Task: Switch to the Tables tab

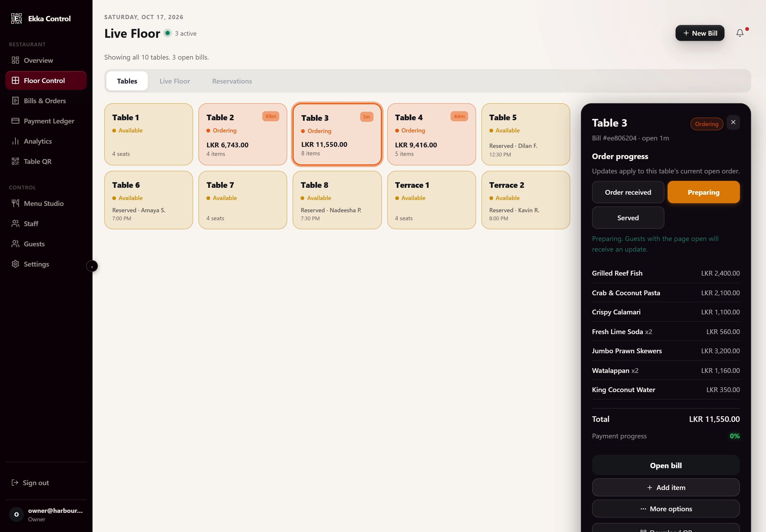Action: point(127,81)
